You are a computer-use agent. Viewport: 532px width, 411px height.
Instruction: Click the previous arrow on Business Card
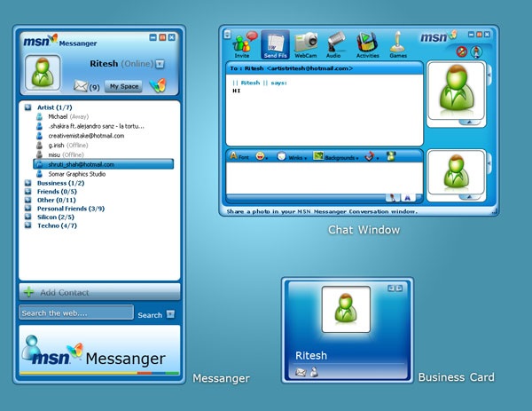pos(391,288)
